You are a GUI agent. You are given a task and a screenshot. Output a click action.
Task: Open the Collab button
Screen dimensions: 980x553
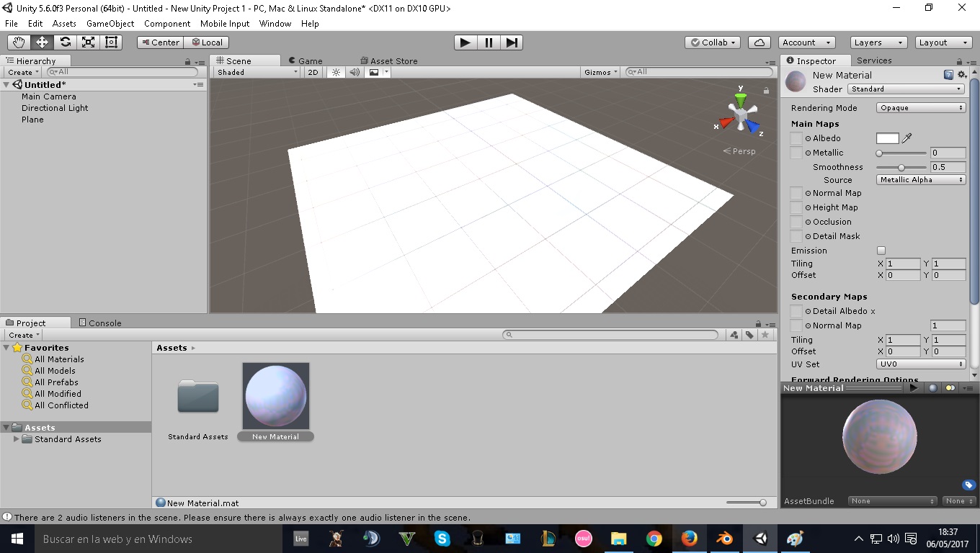(x=713, y=42)
